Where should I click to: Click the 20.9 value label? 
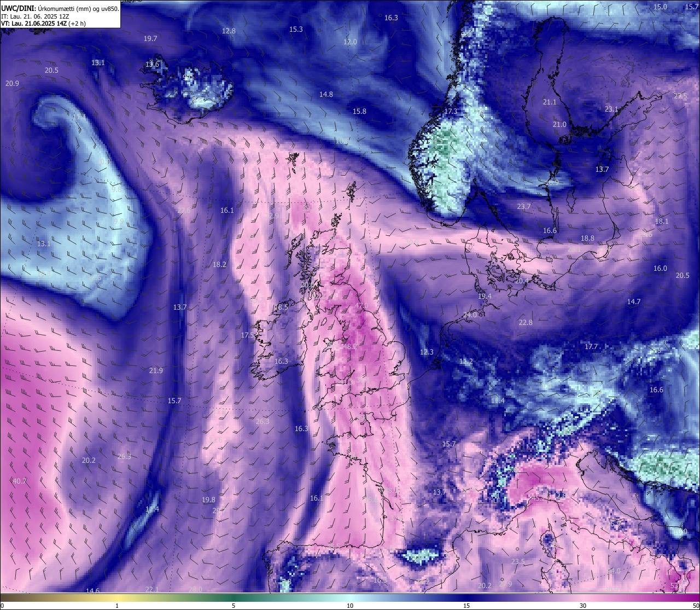[x=12, y=84]
